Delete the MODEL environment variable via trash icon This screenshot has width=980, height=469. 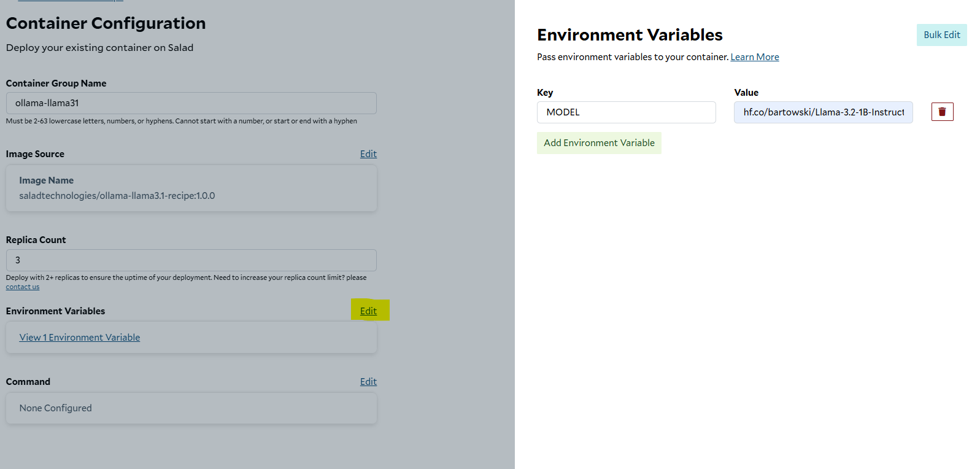pos(942,112)
